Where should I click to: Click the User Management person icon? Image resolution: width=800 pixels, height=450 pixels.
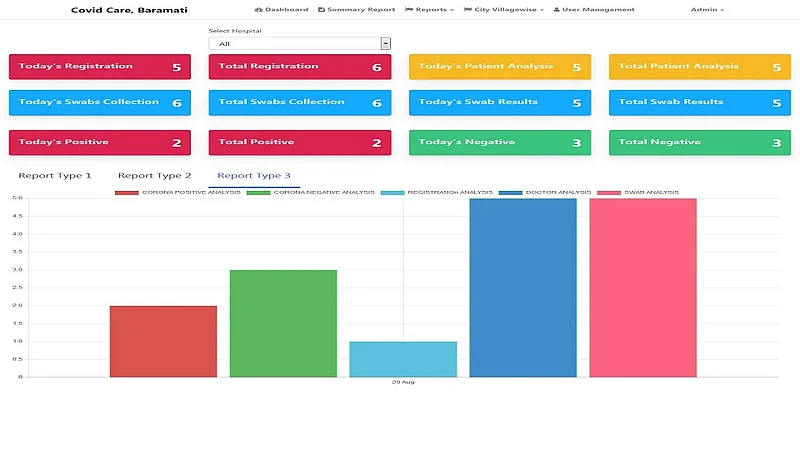point(557,10)
